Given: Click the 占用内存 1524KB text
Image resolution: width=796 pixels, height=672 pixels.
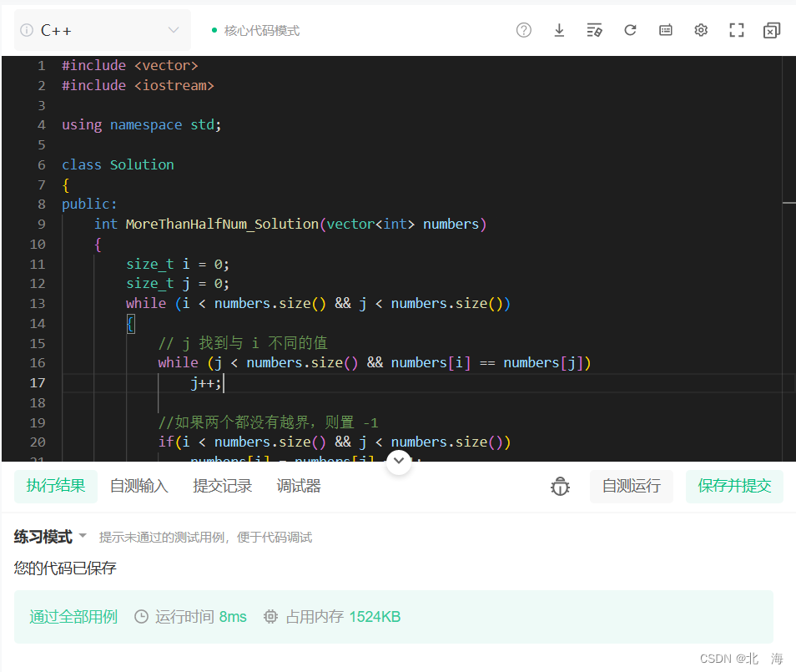Looking at the screenshot, I should coord(343,617).
